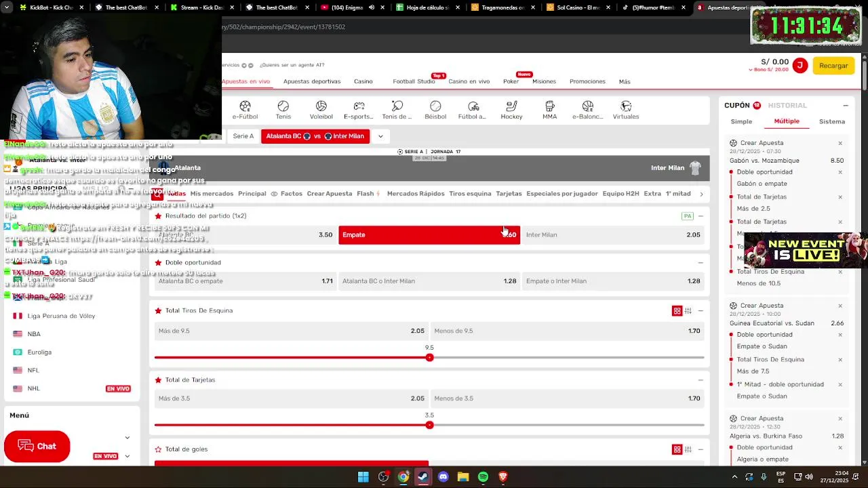Open the Tarjetas markets tab
868x488 pixels.
coord(509,194)
